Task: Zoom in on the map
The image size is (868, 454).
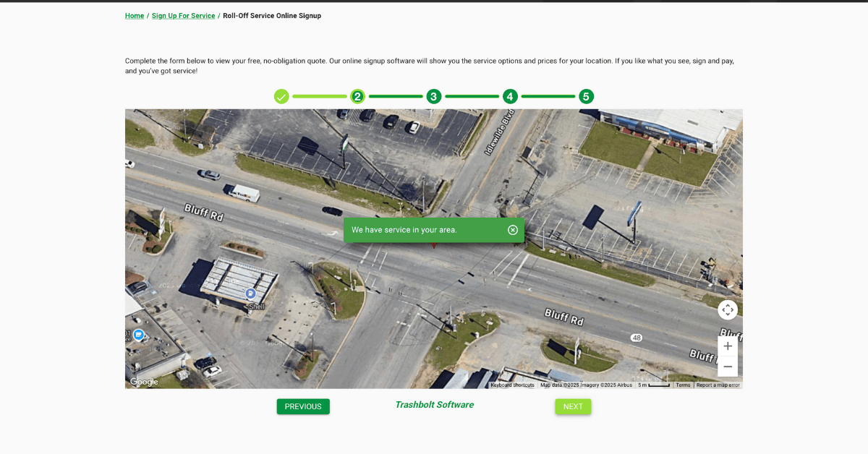Action: (x=728, y=346)
